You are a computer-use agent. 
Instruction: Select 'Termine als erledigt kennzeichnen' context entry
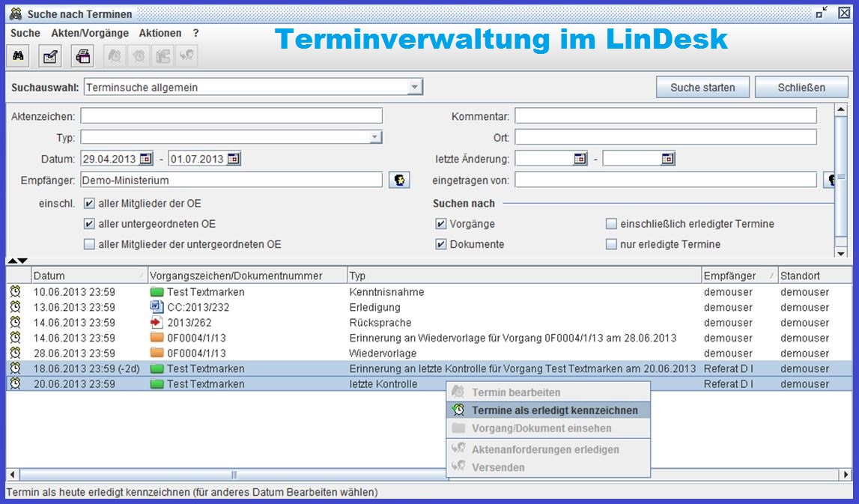coord(554,410)
